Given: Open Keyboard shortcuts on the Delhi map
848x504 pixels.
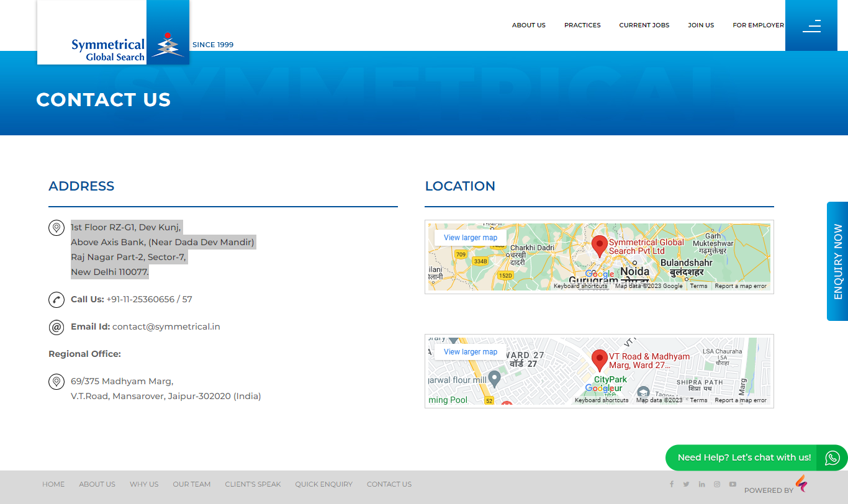Looking at the screenshot, I should tap(580, 286).
